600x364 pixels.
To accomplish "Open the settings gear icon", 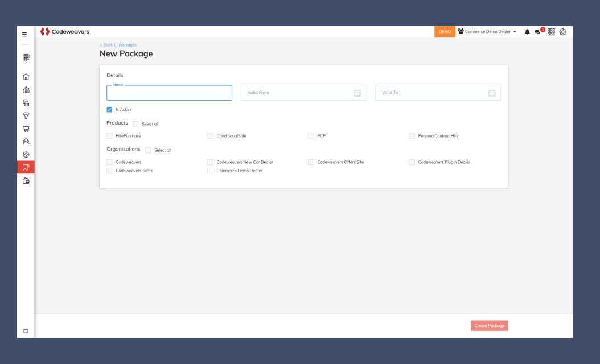I will pyautogui.click(x=563, y=32).
